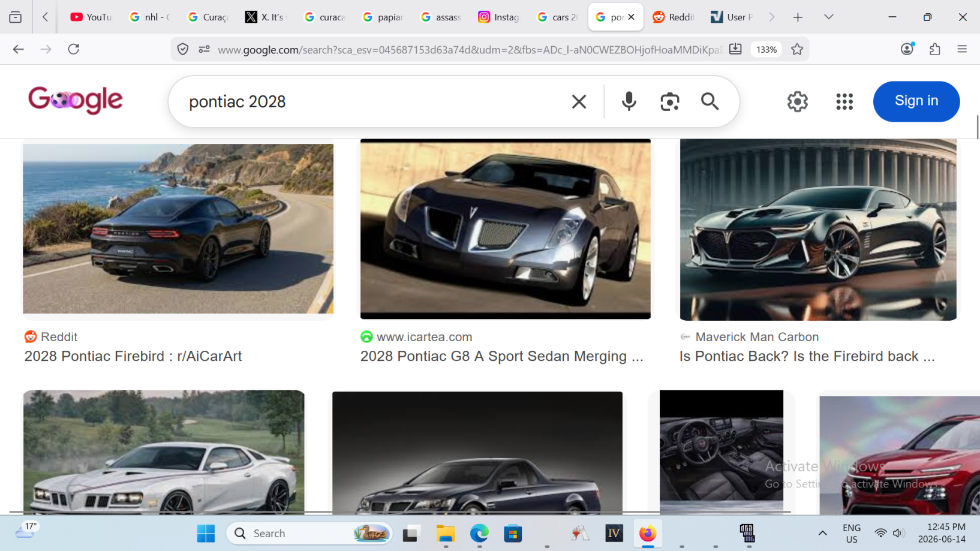Click in the pontiac 2028 search field

pos(372,101)
